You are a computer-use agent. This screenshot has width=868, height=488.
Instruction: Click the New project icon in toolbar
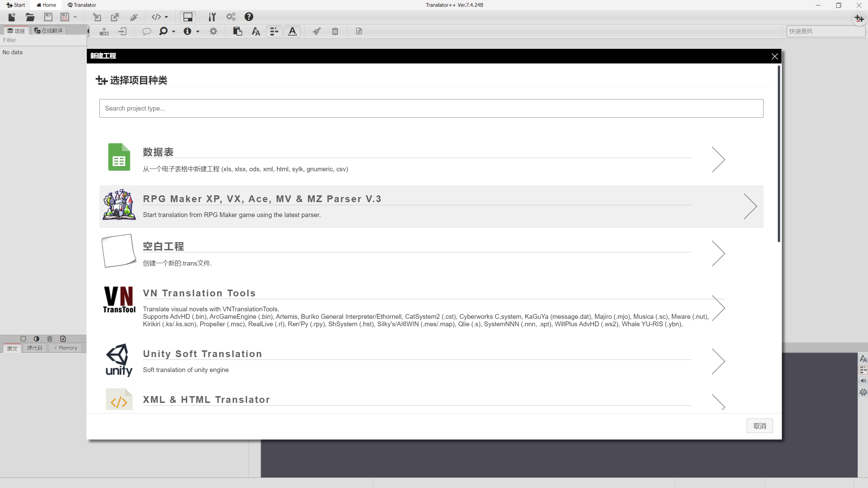tap(12, 17)
